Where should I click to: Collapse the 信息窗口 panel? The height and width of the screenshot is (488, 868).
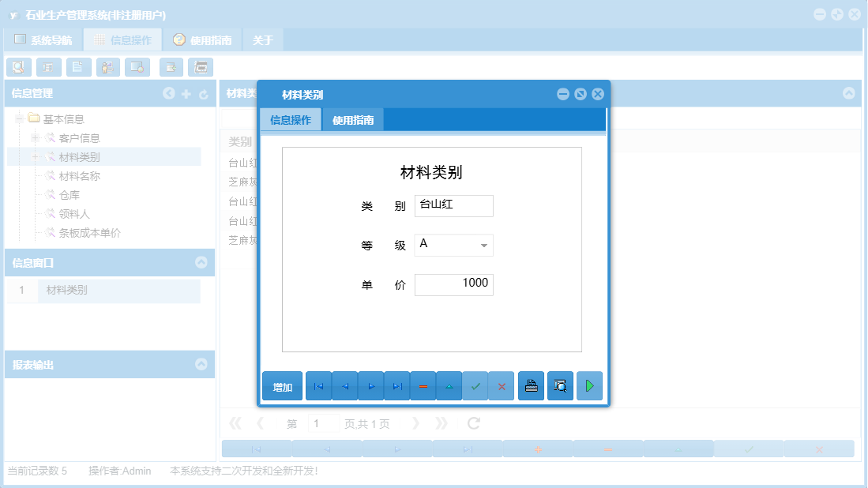click(x=203, y=264)
